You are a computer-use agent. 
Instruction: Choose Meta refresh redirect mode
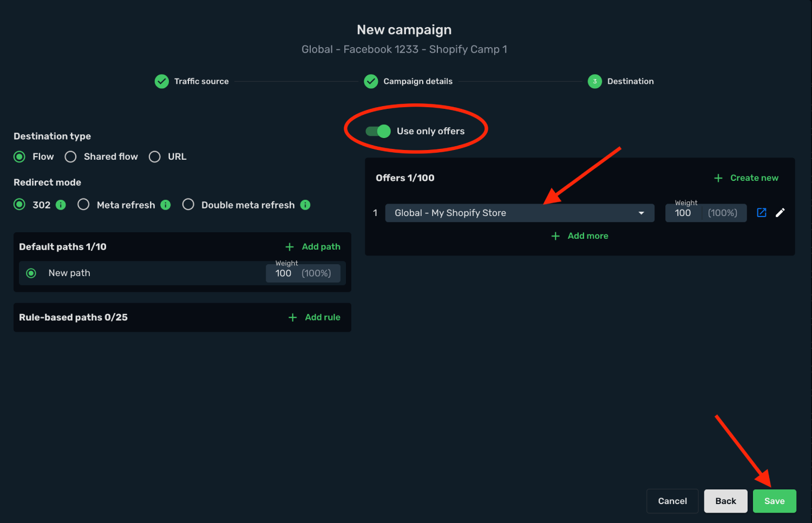(x=83, y=205)
